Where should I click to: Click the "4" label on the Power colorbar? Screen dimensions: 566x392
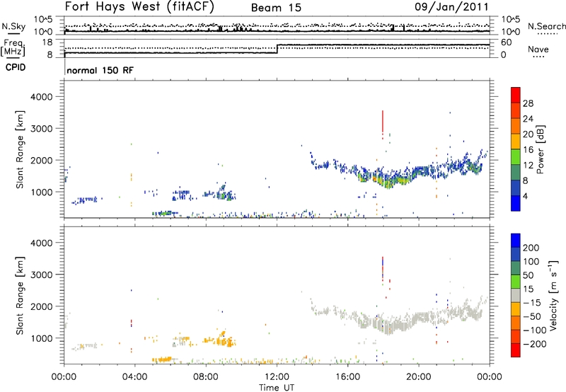click(525, 196)
